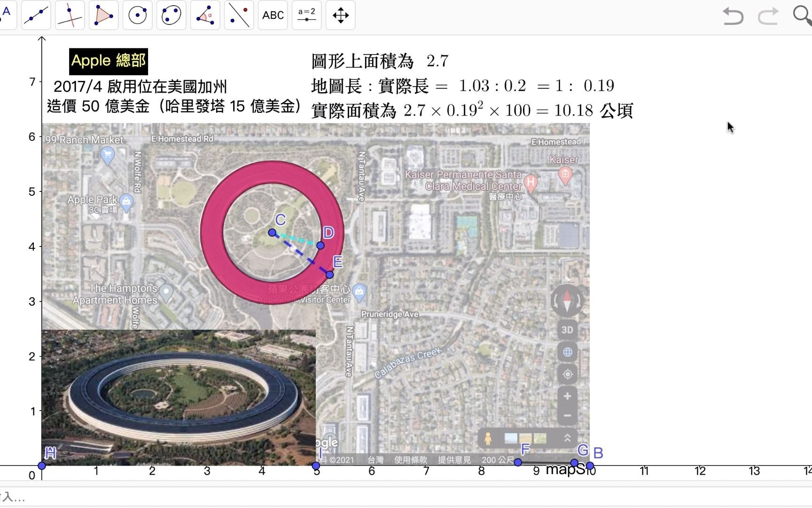The height and width of the screenshot is (508, 812).
Task: Click the 圖形上面積為 2.7 text
Action: (x=380, y=61)
